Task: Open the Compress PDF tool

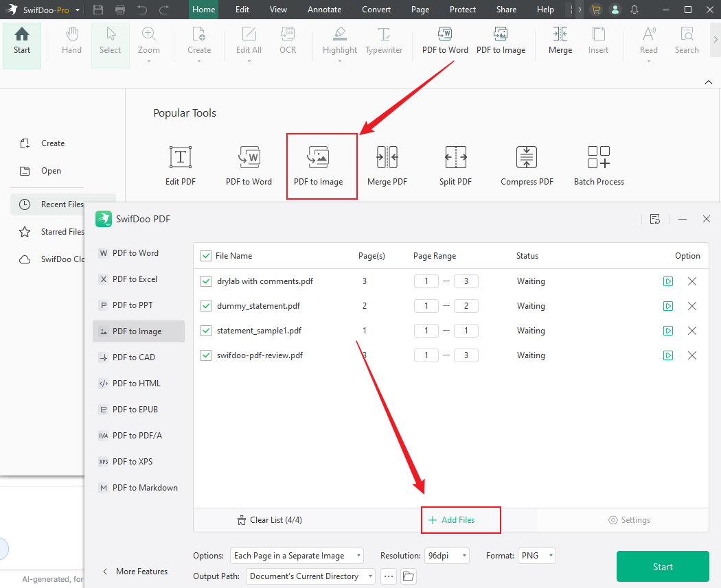Action: 526,165
